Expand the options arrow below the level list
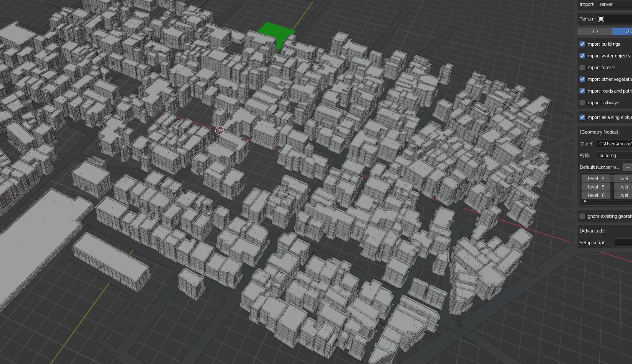This screenshot has width=632, height=364. [585, 201]
